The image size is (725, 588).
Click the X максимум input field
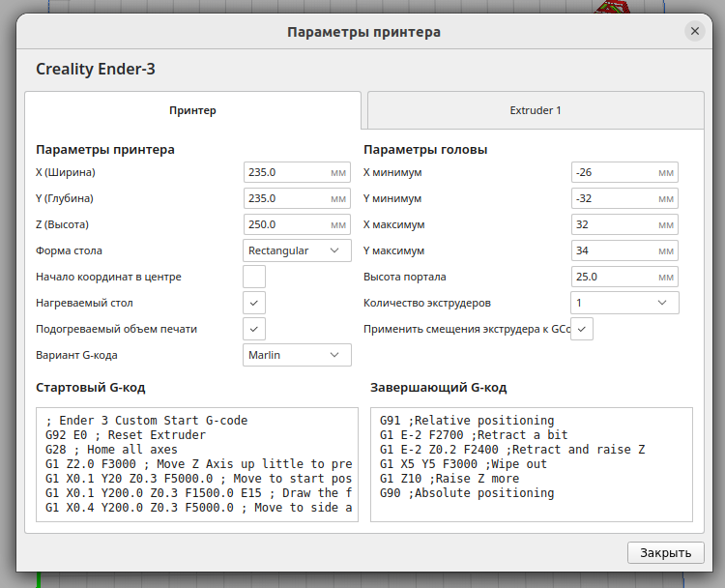(x=624, y=224)
